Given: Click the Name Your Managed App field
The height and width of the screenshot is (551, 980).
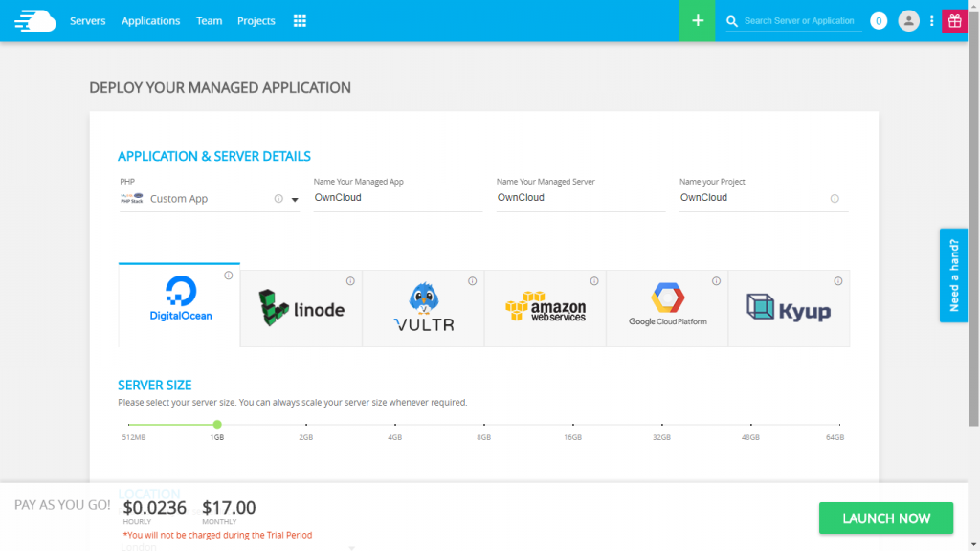Looking at the screenshot, I should coord(397,197).
